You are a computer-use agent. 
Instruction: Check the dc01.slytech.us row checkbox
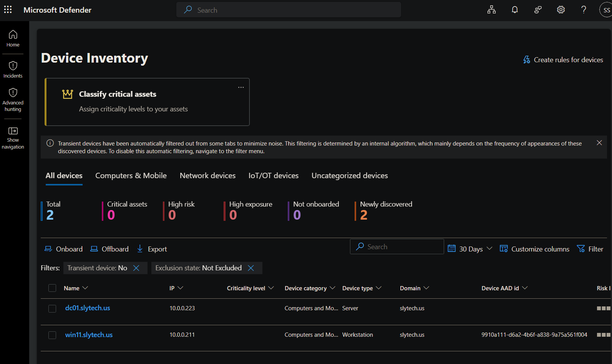(x=52, y=309)
